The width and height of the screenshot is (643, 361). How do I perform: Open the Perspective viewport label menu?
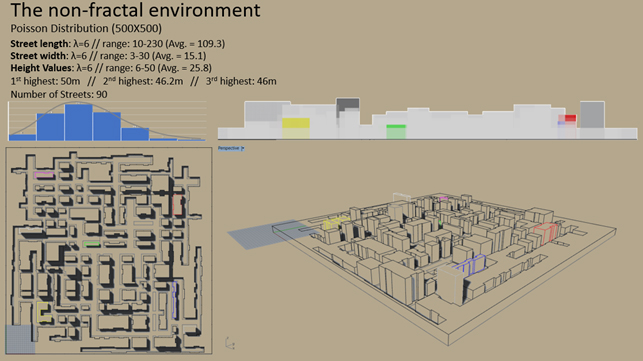click(x=230, y=148)
